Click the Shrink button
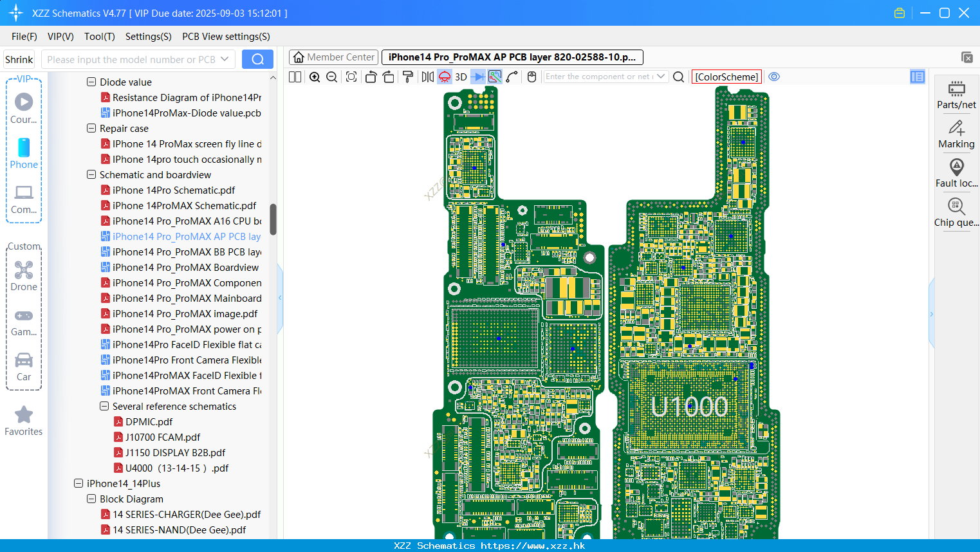980x552 pixels. [x=19, y=59]
